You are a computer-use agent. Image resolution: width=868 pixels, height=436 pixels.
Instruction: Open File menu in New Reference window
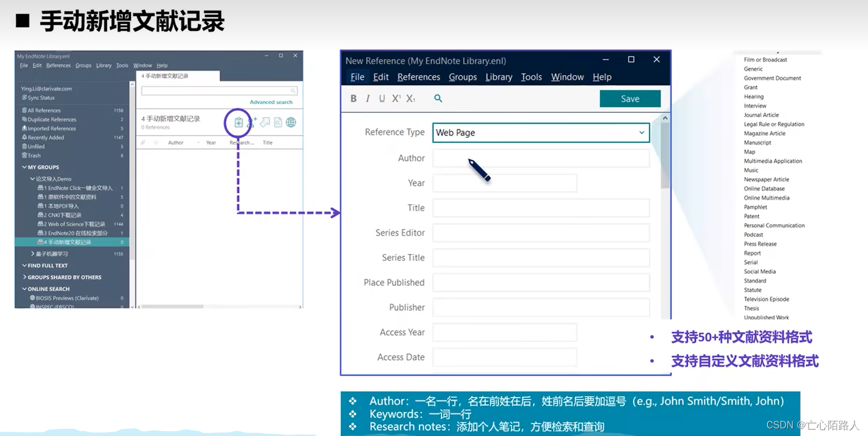point(357,77)
